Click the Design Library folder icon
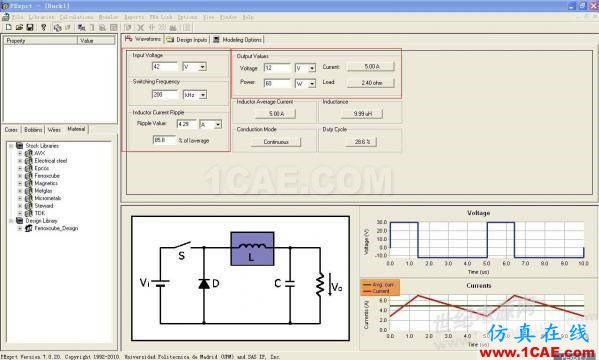 click(19, 221)
